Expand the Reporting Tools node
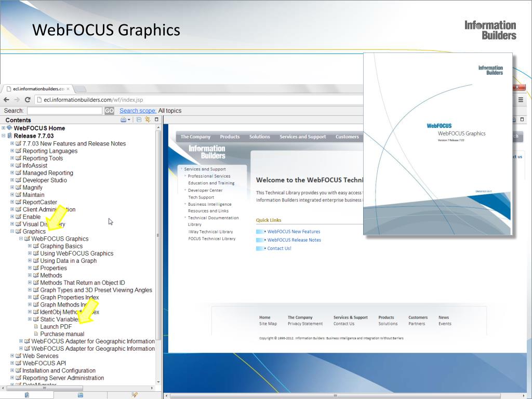The width and height of the screenshot is (532, 399). (x=12, y=158)
